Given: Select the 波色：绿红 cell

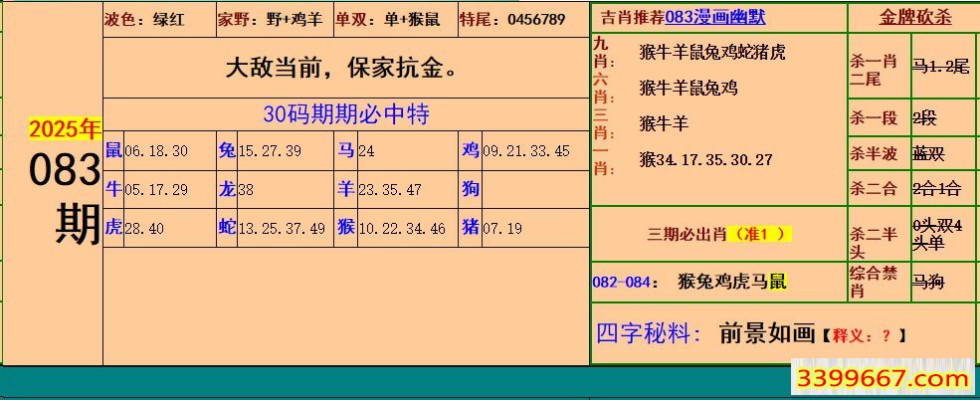Looking at the screenshot, I should point(136,19).
